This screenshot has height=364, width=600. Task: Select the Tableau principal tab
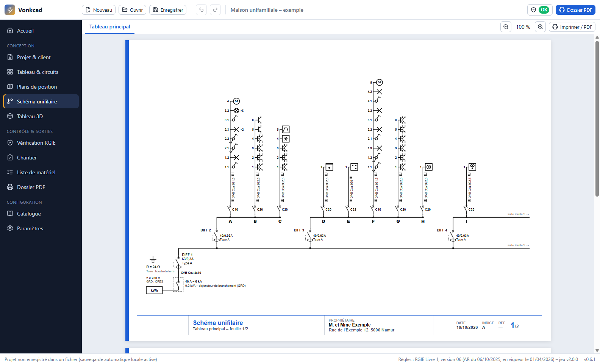tap(109, 27)
